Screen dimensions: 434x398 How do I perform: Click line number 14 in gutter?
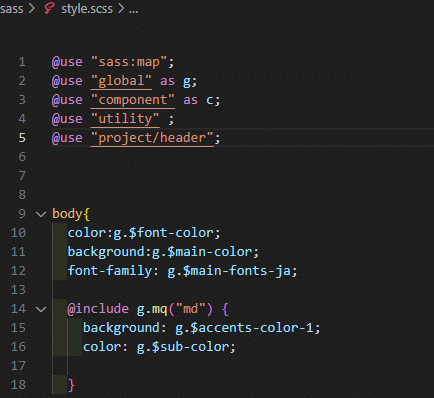[x=18, y=309]
